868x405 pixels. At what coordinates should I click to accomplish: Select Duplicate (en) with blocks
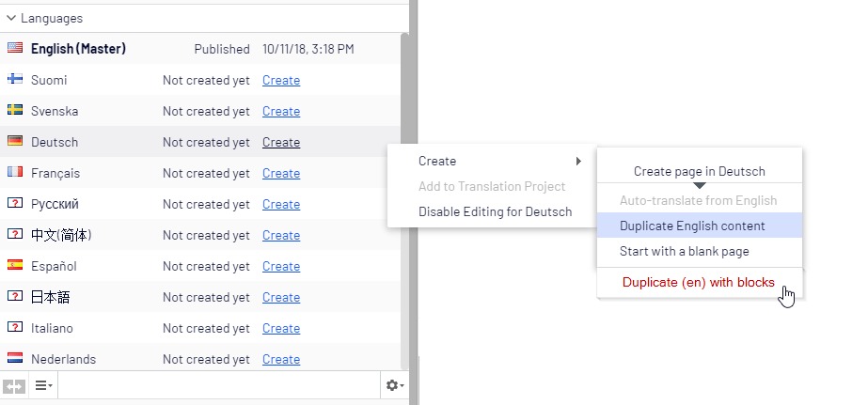tap(698, 282)
